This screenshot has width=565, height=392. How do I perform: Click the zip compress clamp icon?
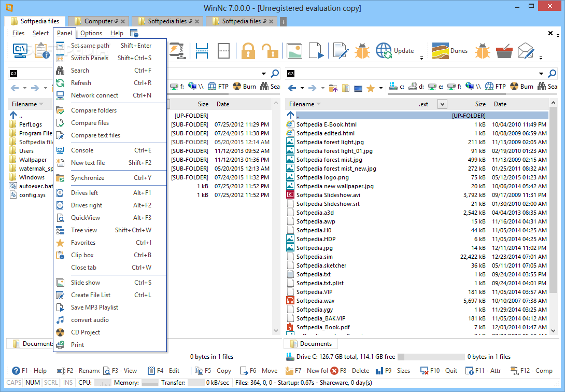(x=177, y=51)
